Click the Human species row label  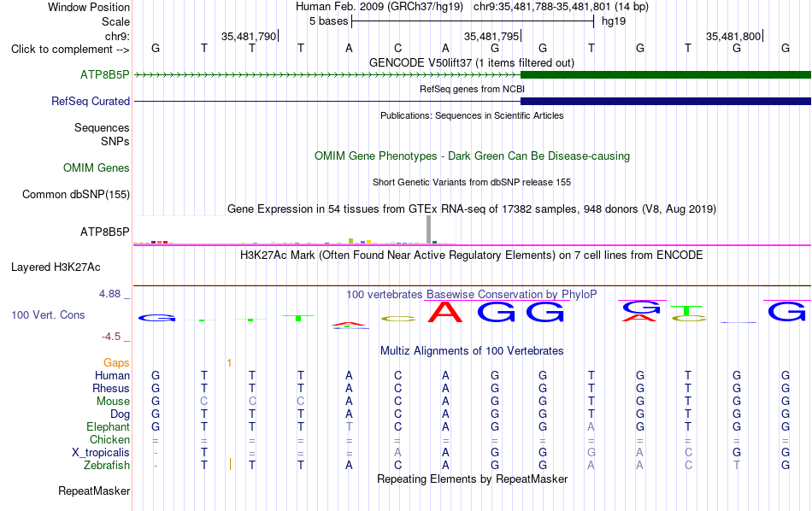[x=112, y=375]
